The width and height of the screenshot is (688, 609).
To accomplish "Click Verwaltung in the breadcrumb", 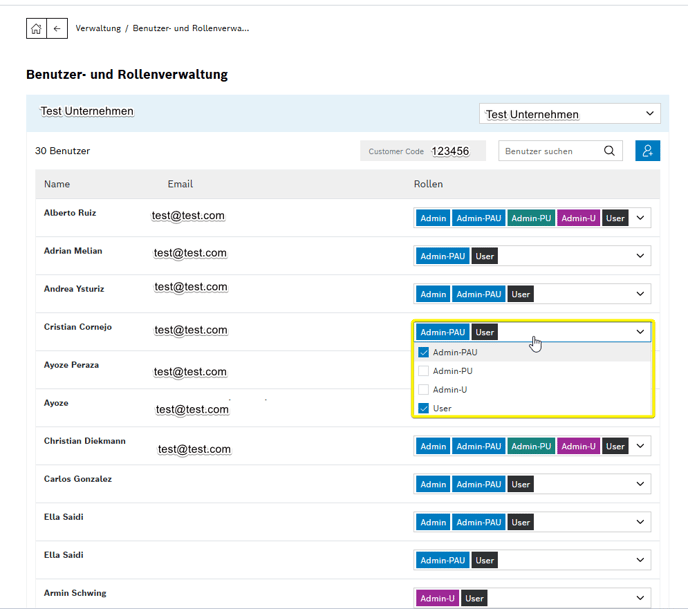I will pos(98,29).
